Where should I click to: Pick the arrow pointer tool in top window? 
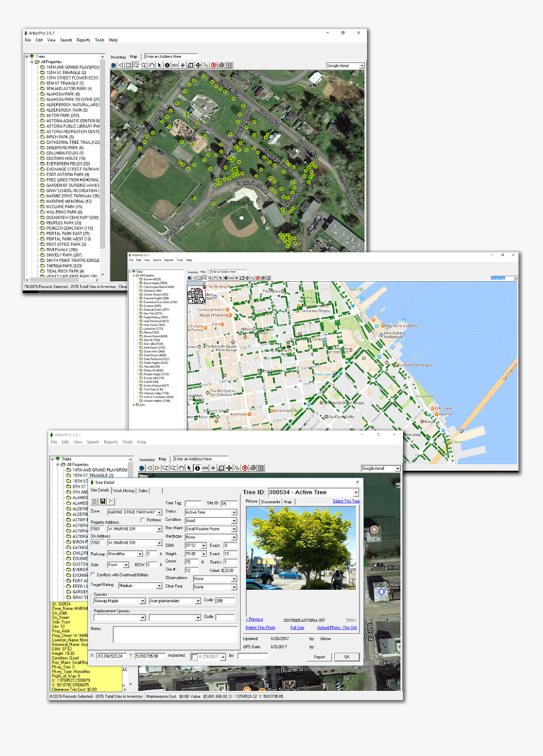(159, 65)
